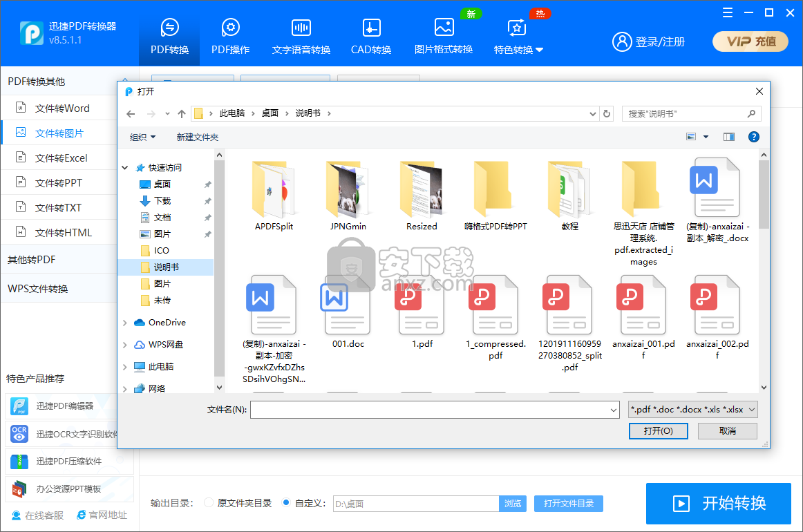Select anxaizai_001.pdf file
The image size is (803, 532).
tap(643, 318)
